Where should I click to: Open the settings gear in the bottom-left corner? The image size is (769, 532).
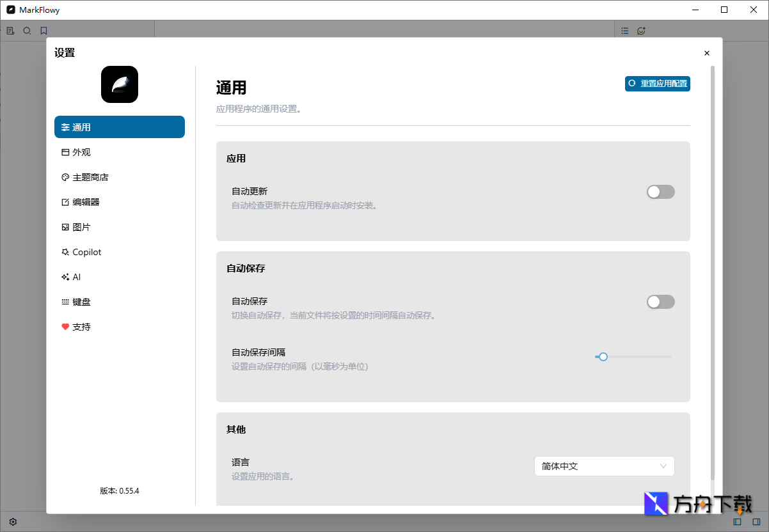coord(13,522)
